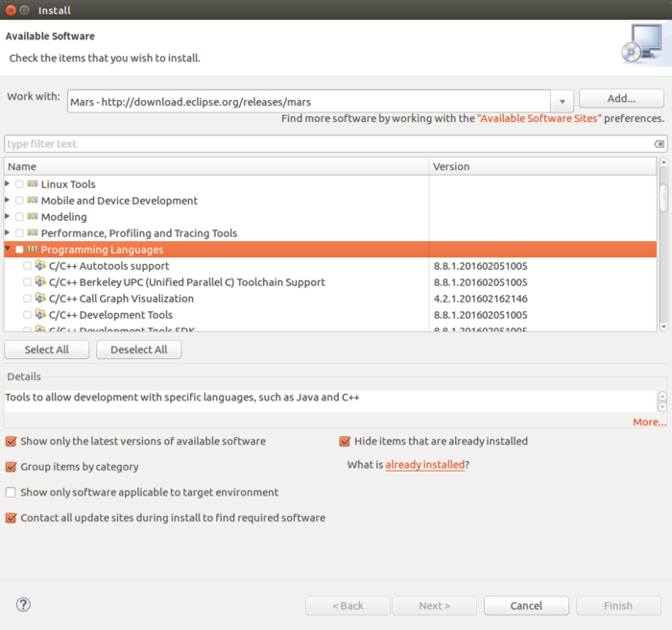Click the Performance, Profiling and Tracing Tools icon
Screen dimensions: 672x630
point(32,232)
